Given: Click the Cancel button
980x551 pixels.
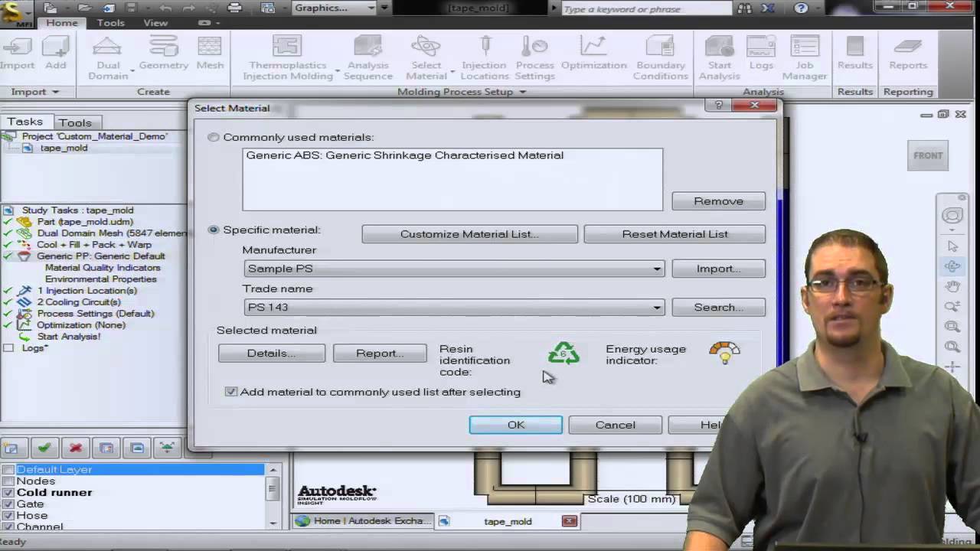Looking at the screenshot, I should tap(615, 425).
